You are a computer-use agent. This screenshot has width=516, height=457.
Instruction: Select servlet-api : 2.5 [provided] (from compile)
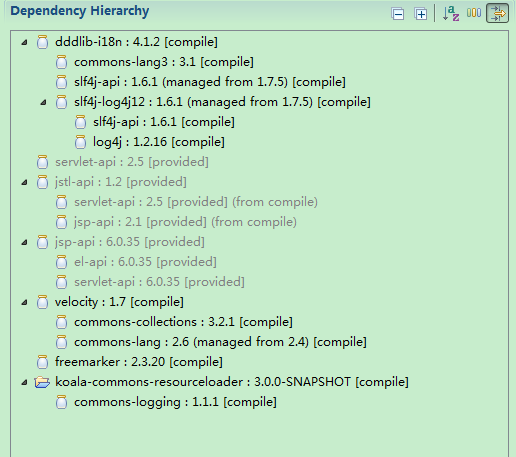(x=196, y=202)
